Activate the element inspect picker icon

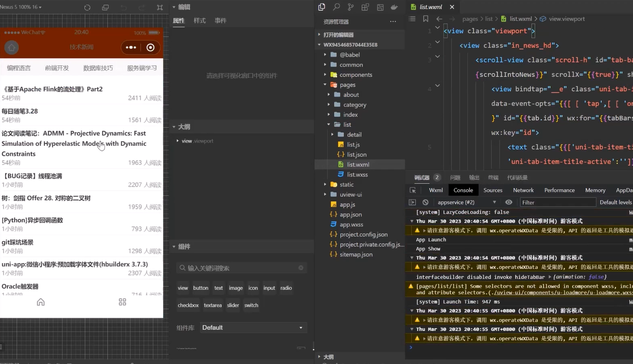tap(413, 190)
